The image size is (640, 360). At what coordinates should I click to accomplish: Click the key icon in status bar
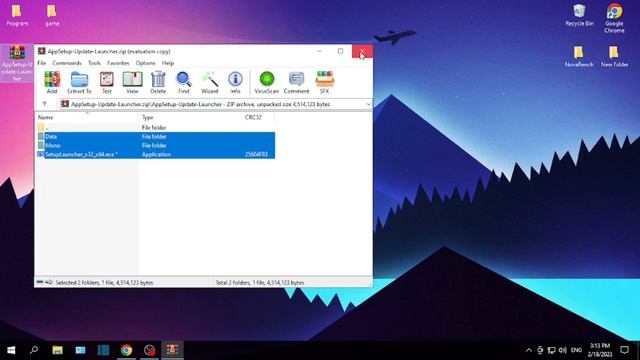(49, 282)
